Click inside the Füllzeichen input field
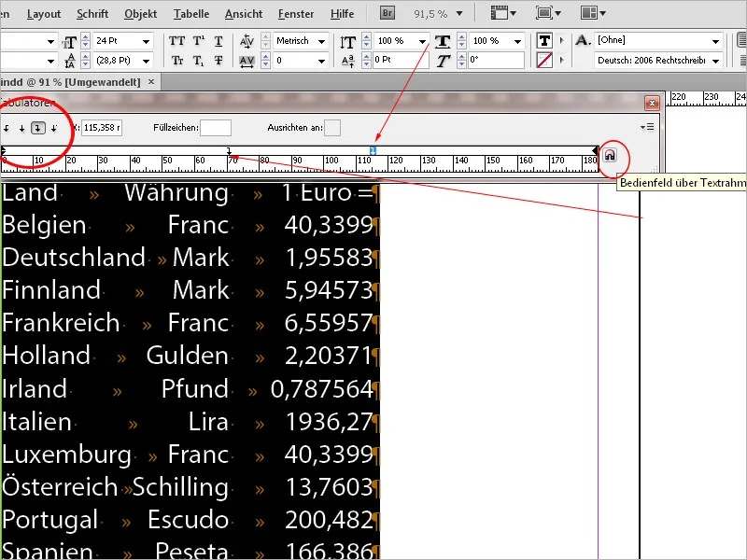This screenshot has width=747, height=560. click(216, 128)
